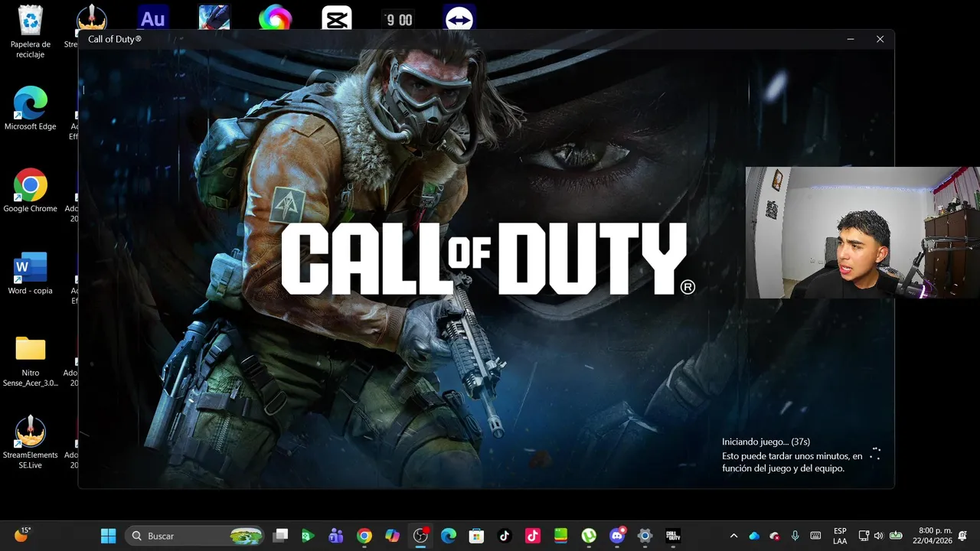This screenshot has height=551, width=980.
Task: Open the touch keyboard tray icon
Action: pyautogui.click(x=816, y=536)
